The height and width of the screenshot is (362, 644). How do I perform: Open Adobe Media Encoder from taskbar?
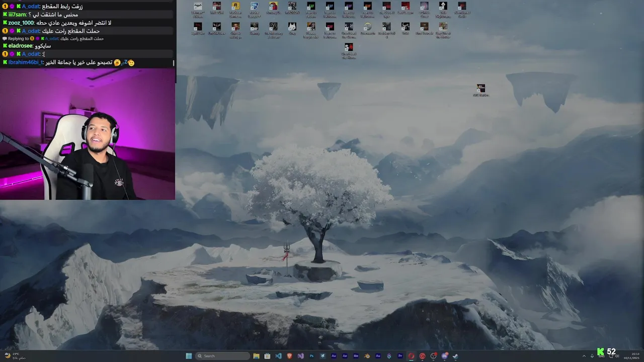356,356
